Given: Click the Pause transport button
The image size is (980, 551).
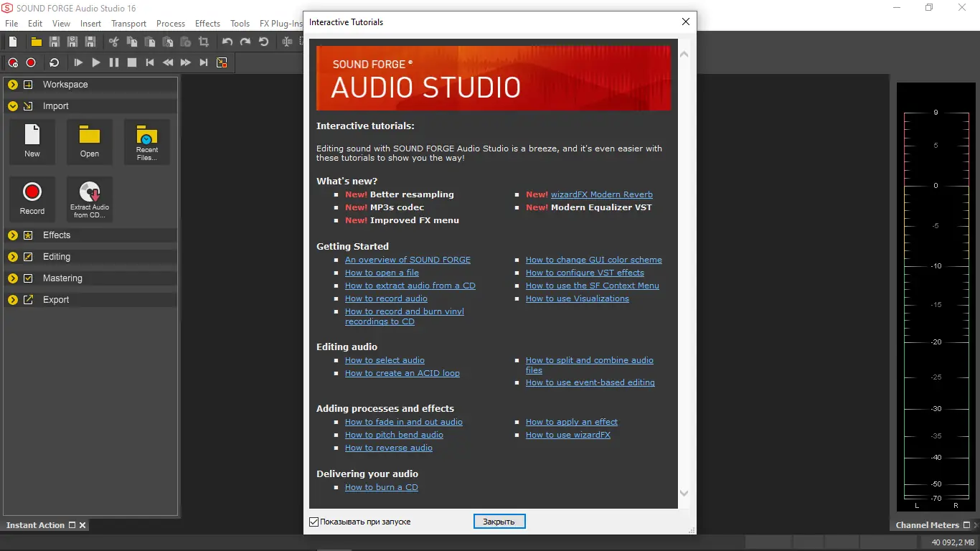Looking at the screenshot, I should [113, 62].
